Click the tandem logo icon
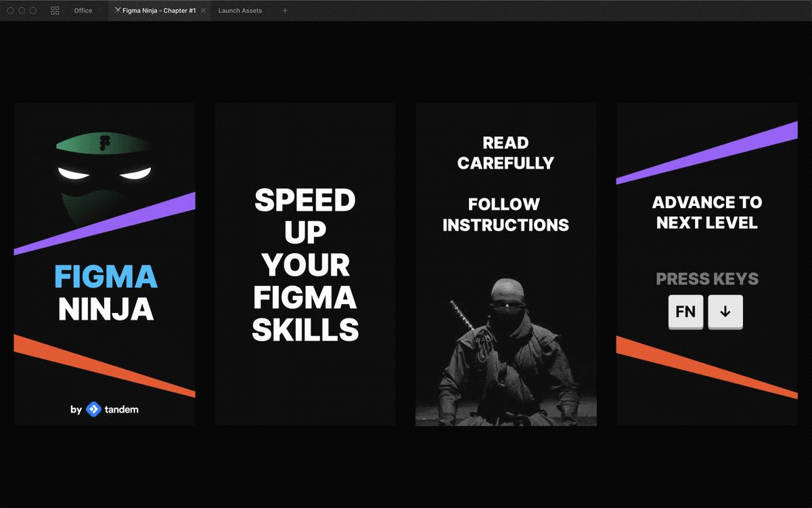This screenshot has height=508, width=812. tap(93, 409)
